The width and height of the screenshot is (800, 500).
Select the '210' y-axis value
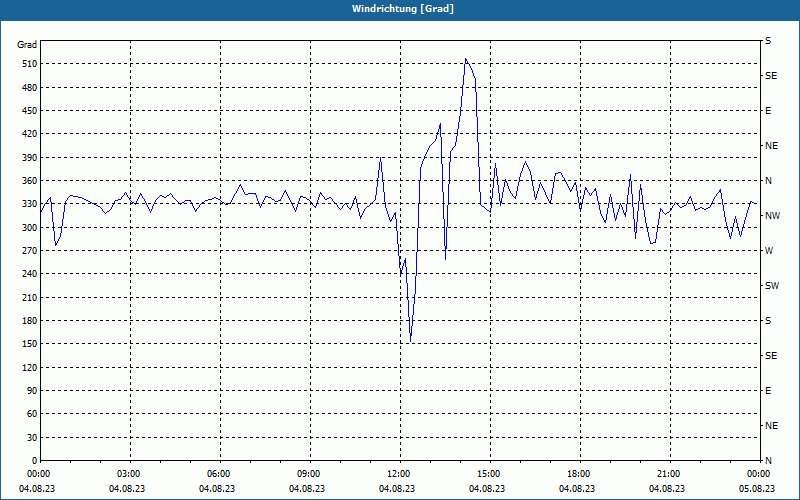tap(30, 297)
